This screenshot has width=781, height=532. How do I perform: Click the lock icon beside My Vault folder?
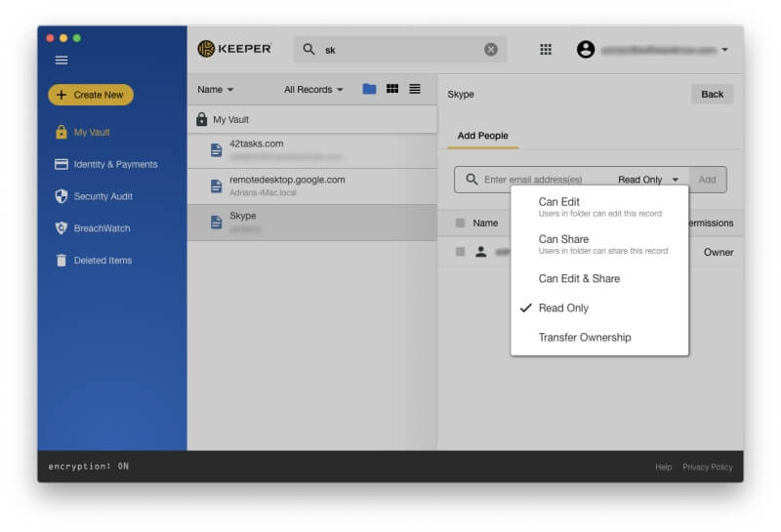[201, 119]
